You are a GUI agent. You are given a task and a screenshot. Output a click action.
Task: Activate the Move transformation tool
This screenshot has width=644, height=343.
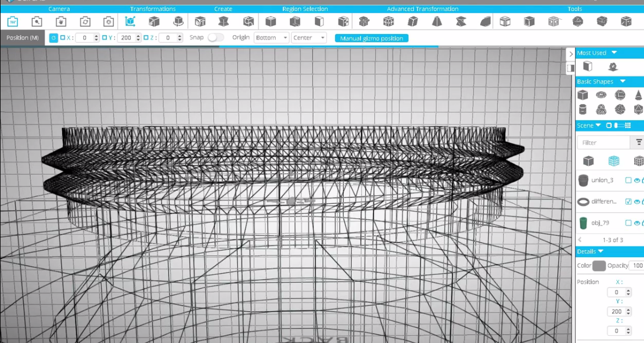click(x=130, y=21)
